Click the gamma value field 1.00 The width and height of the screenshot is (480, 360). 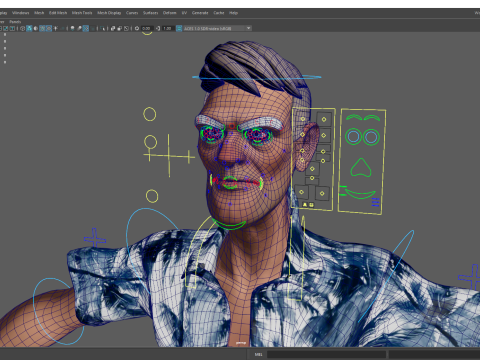coord(167,28)
